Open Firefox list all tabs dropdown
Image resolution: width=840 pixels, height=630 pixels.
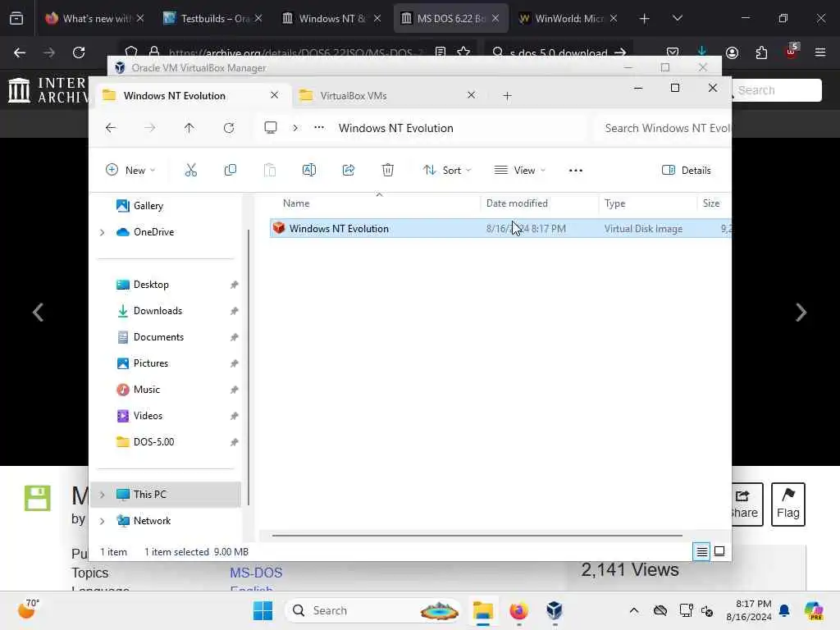(x=677, y=18)
